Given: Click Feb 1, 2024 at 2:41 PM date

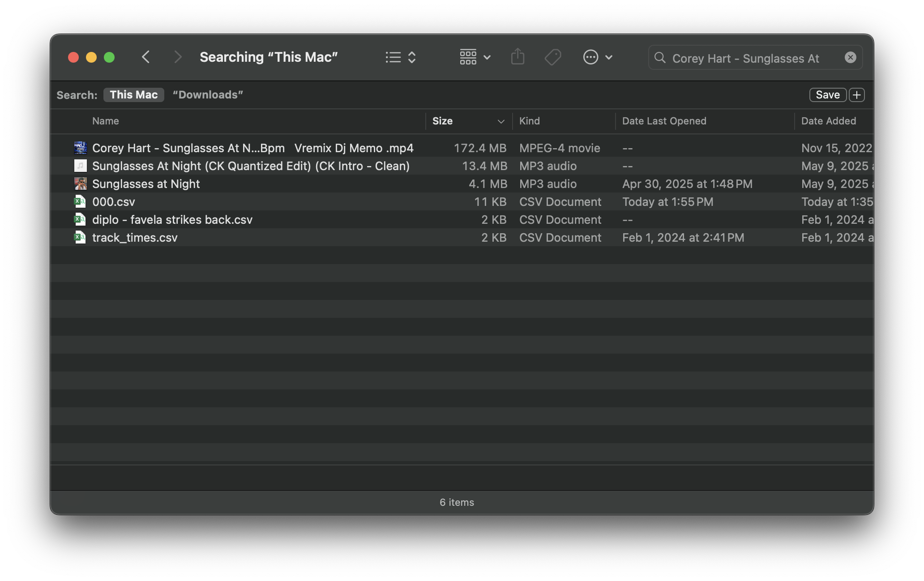Looking at the screenshot, I should click(683, 238).
